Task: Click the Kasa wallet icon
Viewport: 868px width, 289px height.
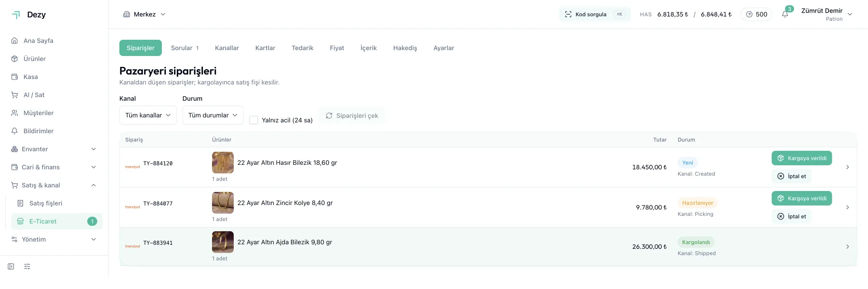Action: [x=14, y=77]
